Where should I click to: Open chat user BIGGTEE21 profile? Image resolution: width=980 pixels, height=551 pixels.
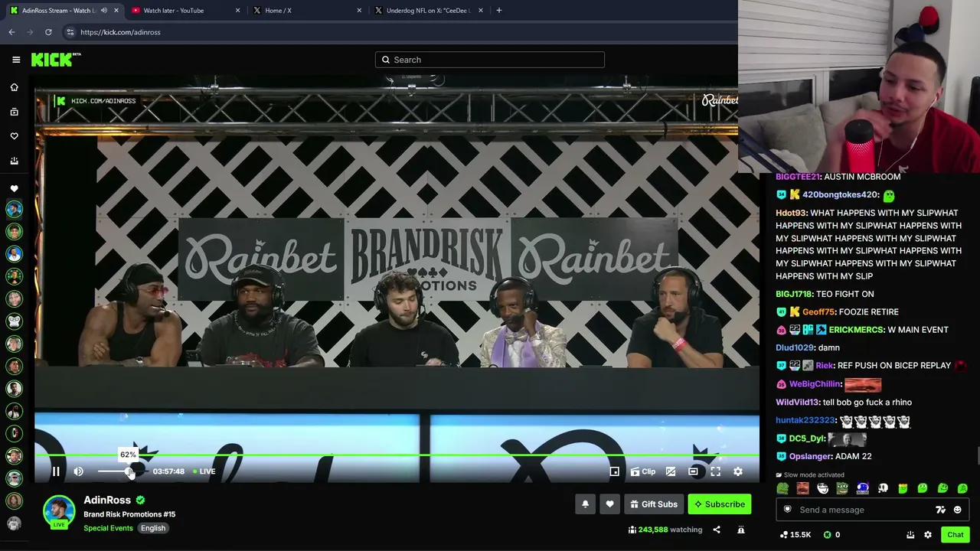point(797,177)
